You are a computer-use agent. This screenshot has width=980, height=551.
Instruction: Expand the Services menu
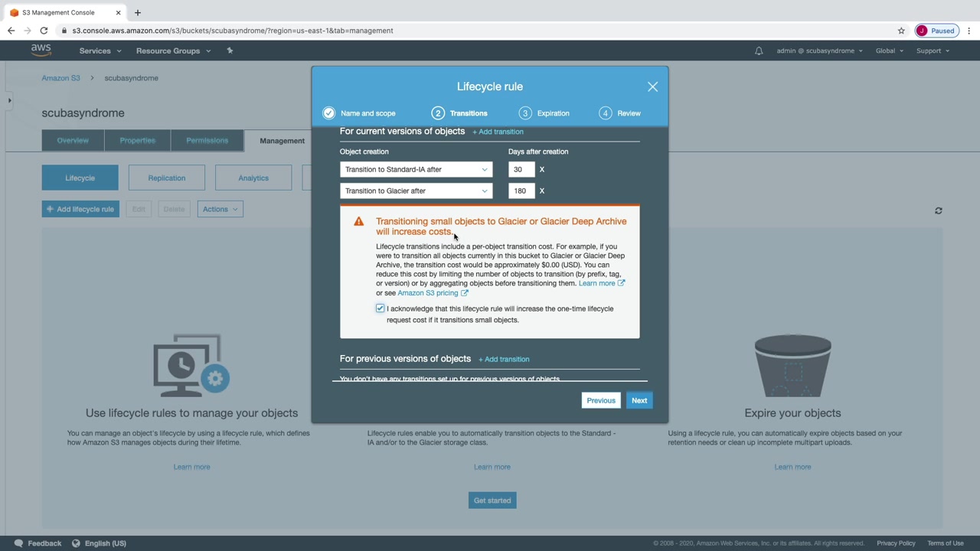pyautogui.click(x=100, y=51)
